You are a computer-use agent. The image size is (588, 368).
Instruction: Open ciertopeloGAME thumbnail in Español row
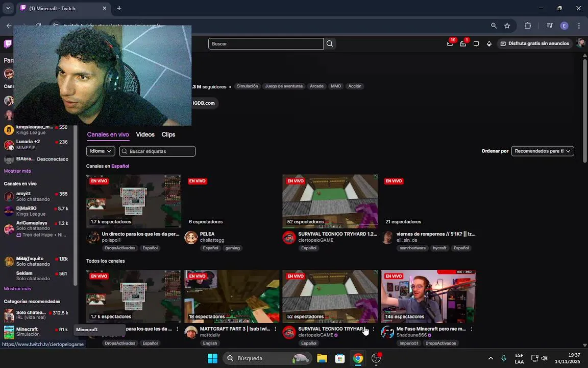[x=330, y=201]
